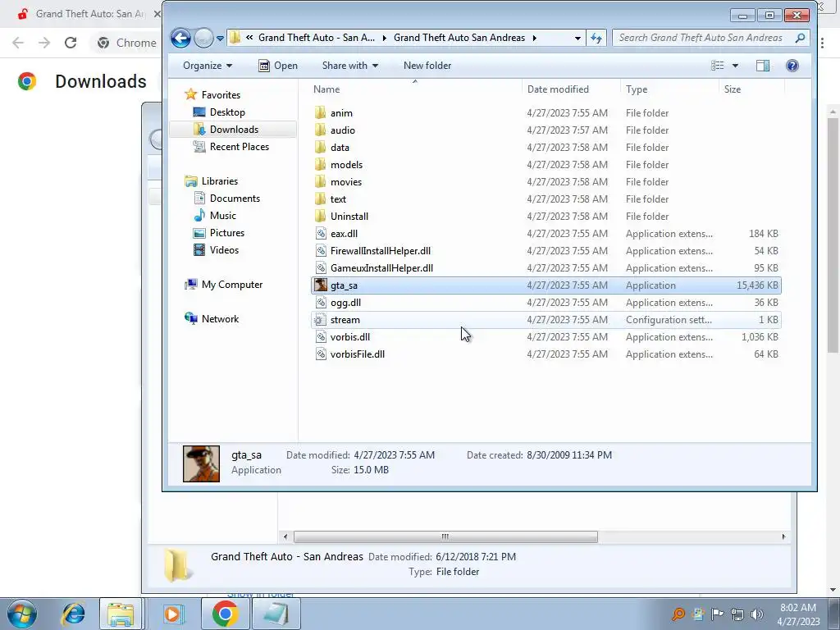Select Network in sidebar
The width and height of the screenshot is (840, 630).
point(220,319)
